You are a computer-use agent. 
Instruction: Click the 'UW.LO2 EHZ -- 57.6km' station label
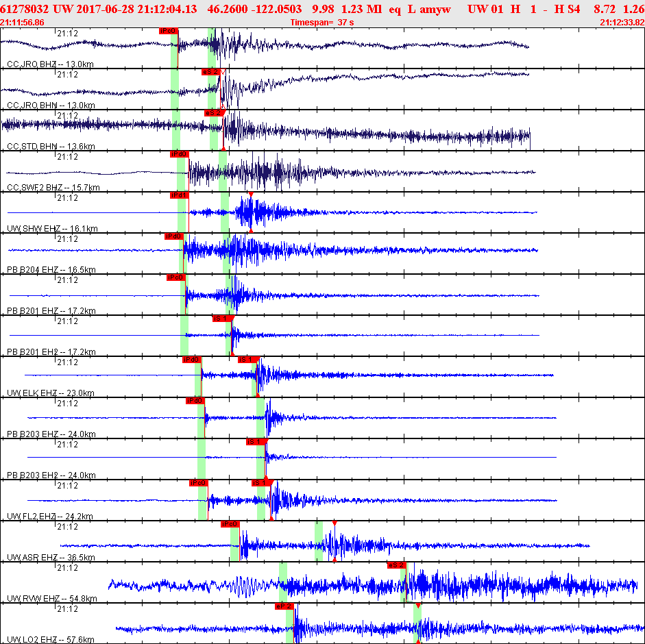[51, 639]
